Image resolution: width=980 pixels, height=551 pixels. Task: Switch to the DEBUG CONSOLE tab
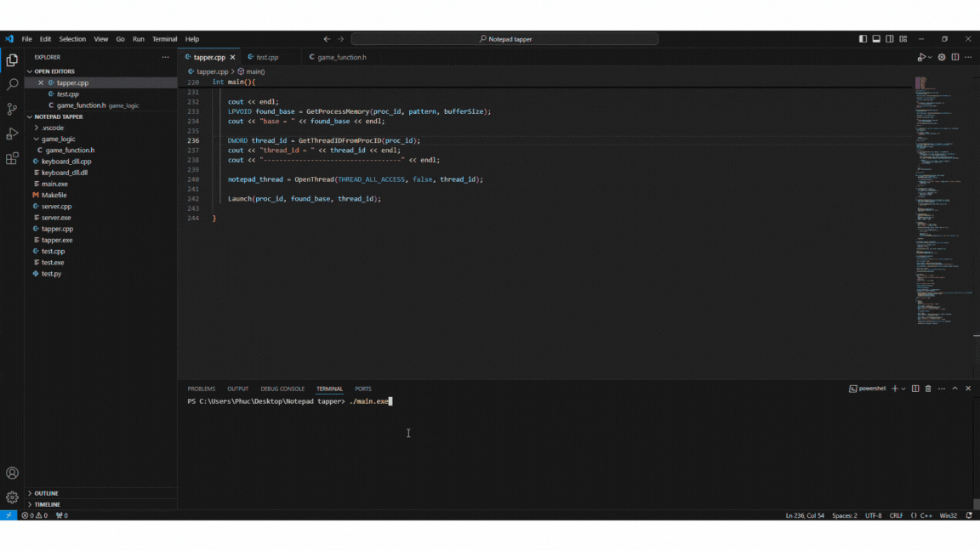coord(282,389)
